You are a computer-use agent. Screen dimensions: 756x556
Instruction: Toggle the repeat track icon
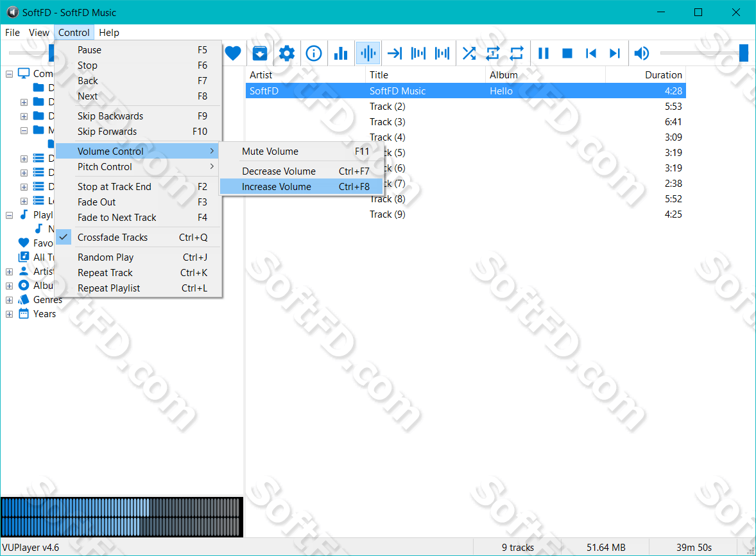click(493, 53)
